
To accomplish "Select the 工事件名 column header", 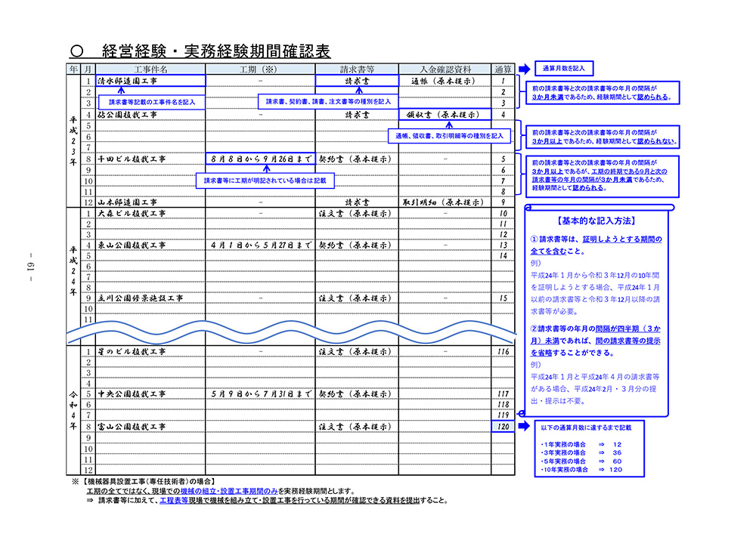I will coord(150,69).
